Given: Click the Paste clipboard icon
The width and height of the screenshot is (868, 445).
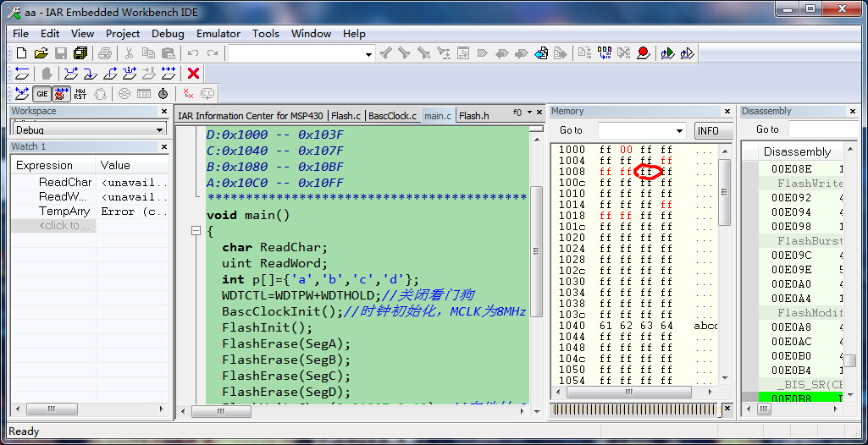Looking at the screenshot, I should coord(168,53).
